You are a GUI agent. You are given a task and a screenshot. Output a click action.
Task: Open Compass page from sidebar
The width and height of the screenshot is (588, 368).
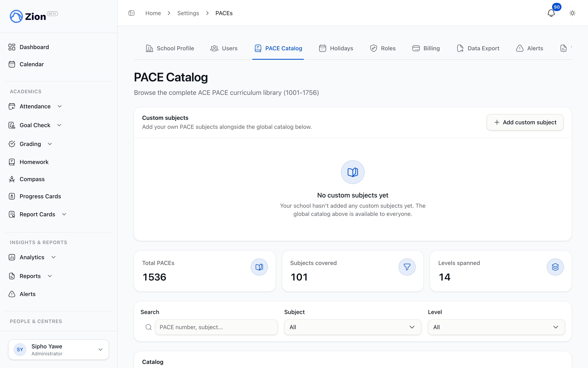click(x=32, y=179)
